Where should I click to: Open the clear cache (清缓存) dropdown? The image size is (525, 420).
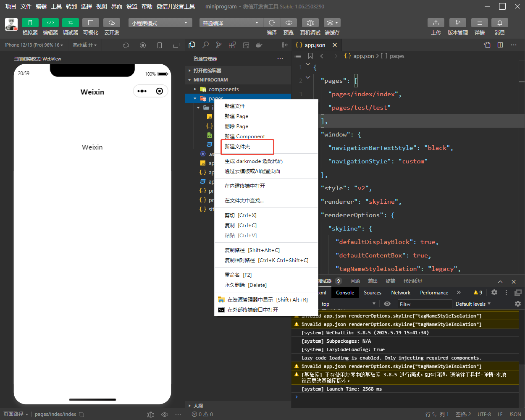(332, 23)
